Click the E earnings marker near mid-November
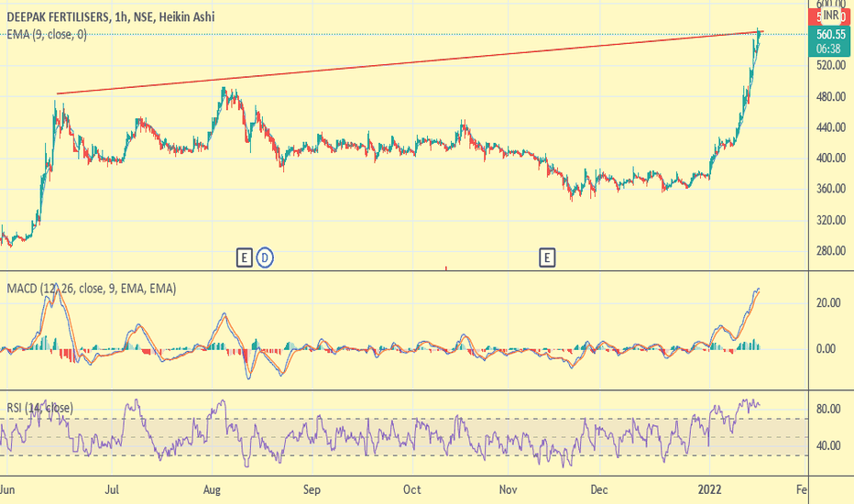The height and width of the screenshot is (504, 854). (x=547, y=257)
